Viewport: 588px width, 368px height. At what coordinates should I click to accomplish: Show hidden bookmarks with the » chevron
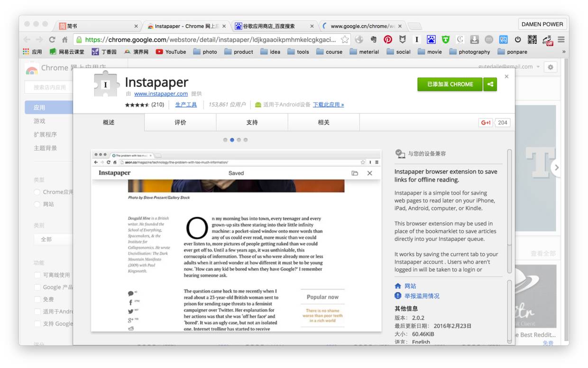click(564, 52)
